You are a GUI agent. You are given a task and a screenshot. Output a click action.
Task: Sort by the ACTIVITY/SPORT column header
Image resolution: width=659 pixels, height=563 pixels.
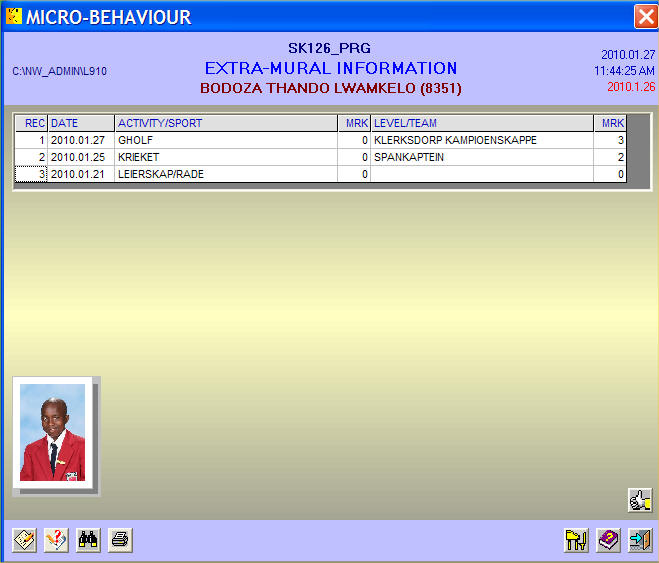(226, 123)
